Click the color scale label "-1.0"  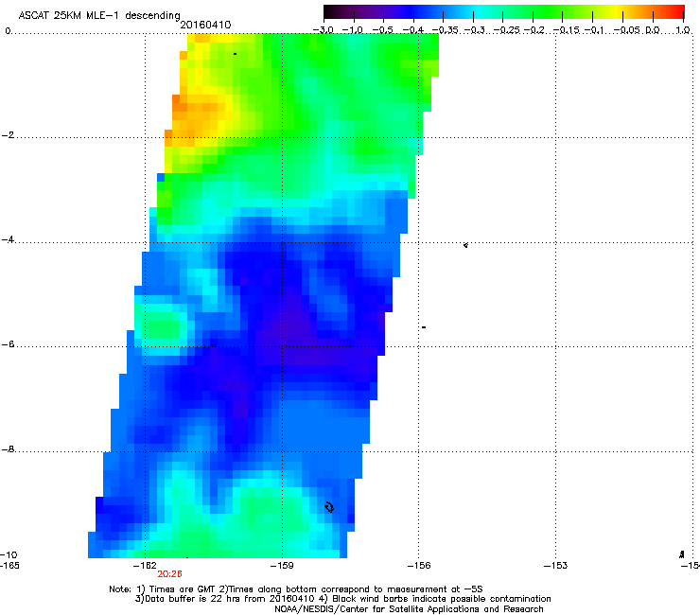(x=354, y=30)
